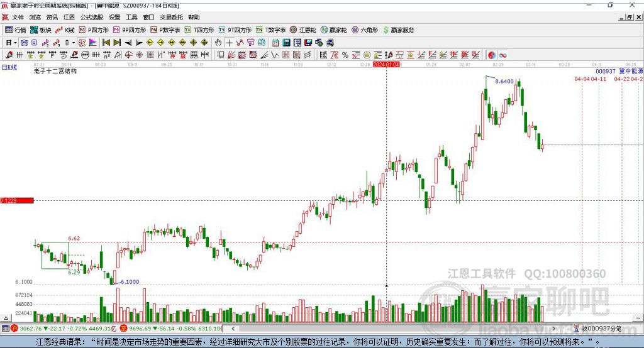Click the save diskette icon

click(x=308, y=43)
